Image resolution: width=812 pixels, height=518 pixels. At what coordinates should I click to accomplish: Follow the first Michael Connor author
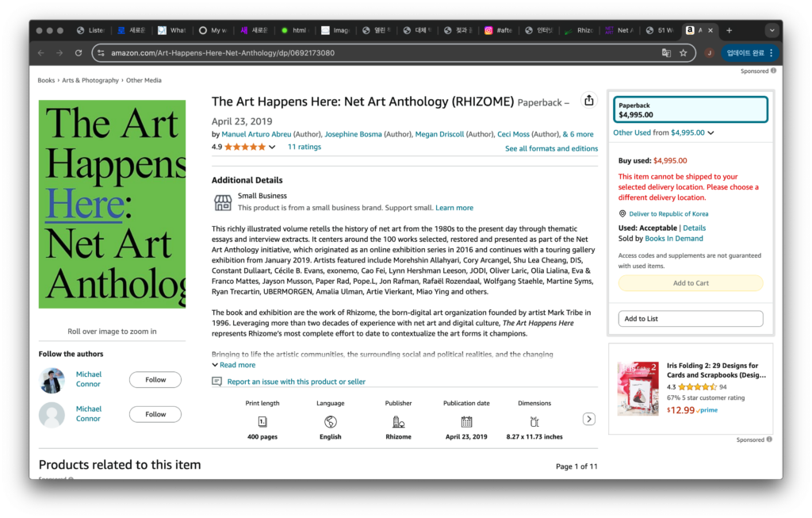155,380
